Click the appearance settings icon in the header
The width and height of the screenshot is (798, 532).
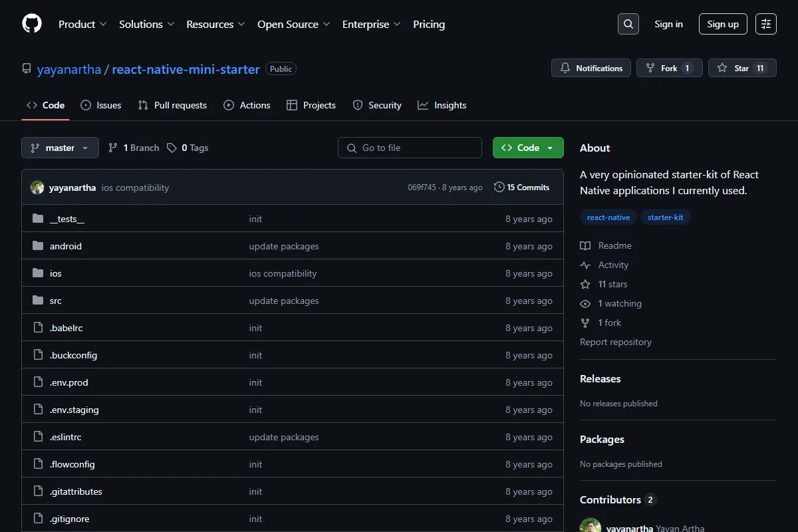(x=766, y=24)
